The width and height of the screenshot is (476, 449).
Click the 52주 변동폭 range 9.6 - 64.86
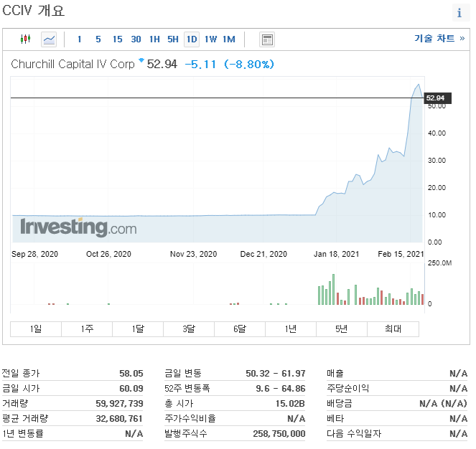[281, 389]
